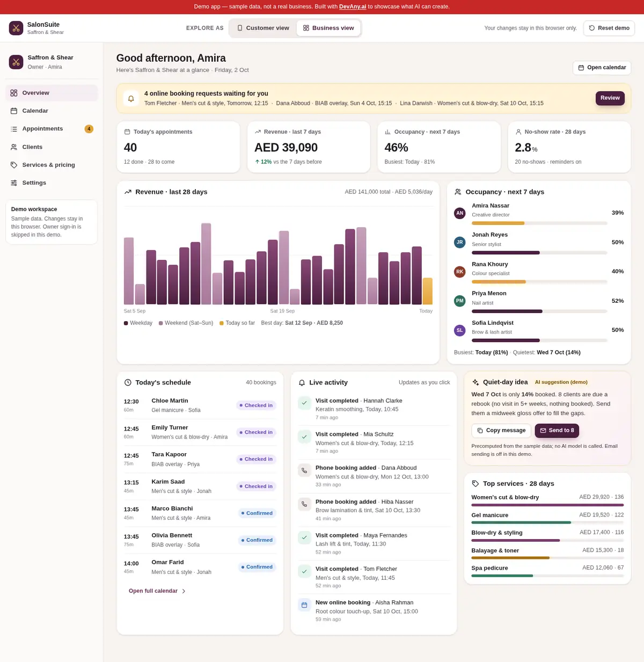The width and height of the screenshot is (644, 662).
Task: Click Balayage & toner service row
Action: click(547, 553)
